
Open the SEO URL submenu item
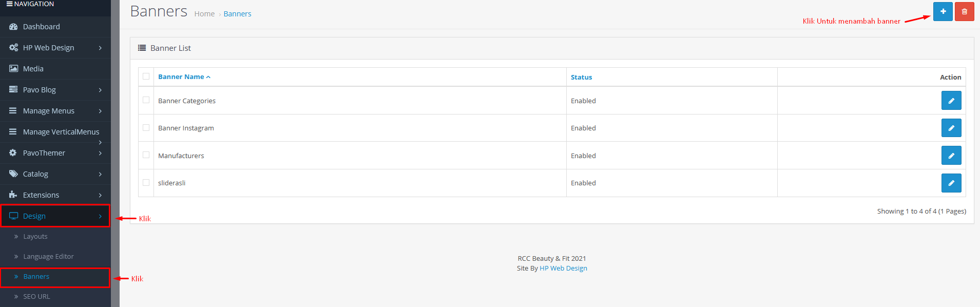point(36,297)
